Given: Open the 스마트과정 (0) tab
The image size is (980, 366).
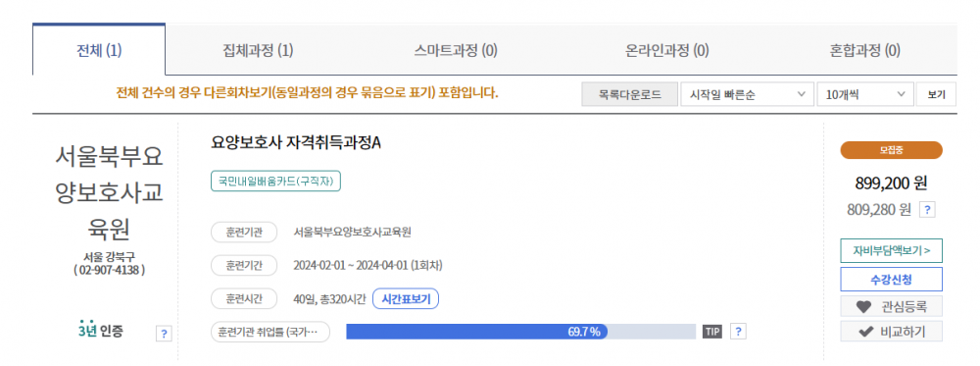Looking at the screenshot, I should (x=456, y=51).
